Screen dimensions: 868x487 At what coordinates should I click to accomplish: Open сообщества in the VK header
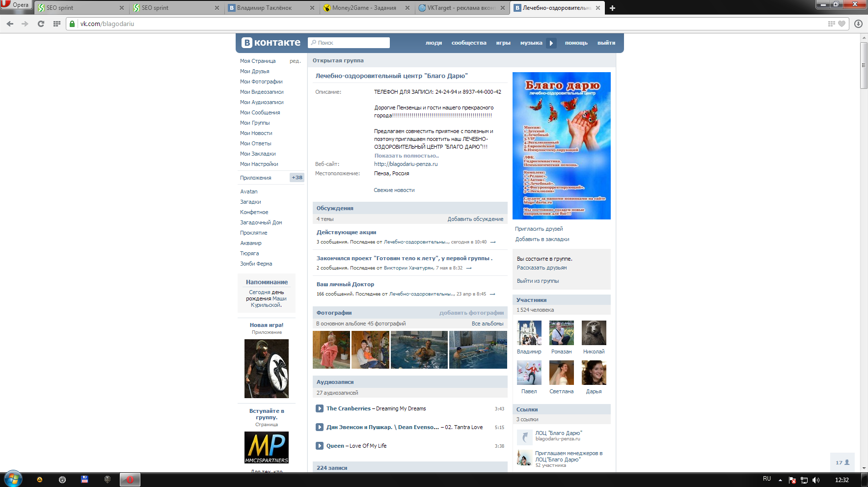pyautogui.click(x=469, y=43)
